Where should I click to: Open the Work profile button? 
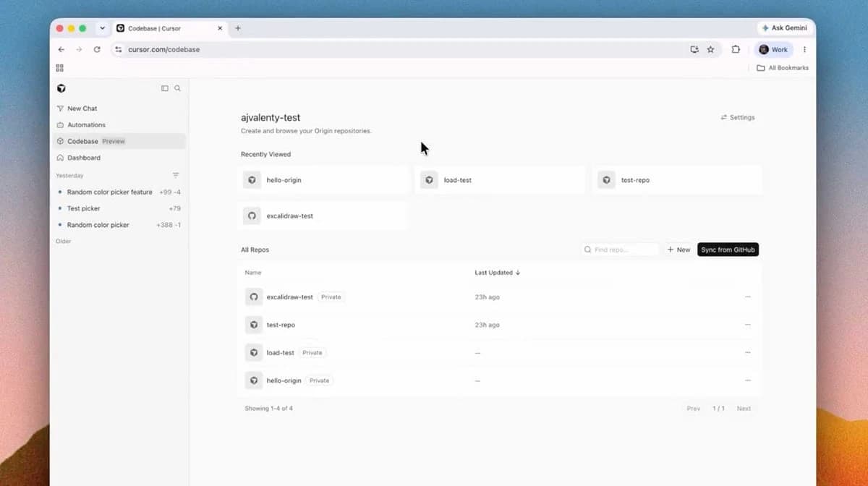(x=773, y=49)
